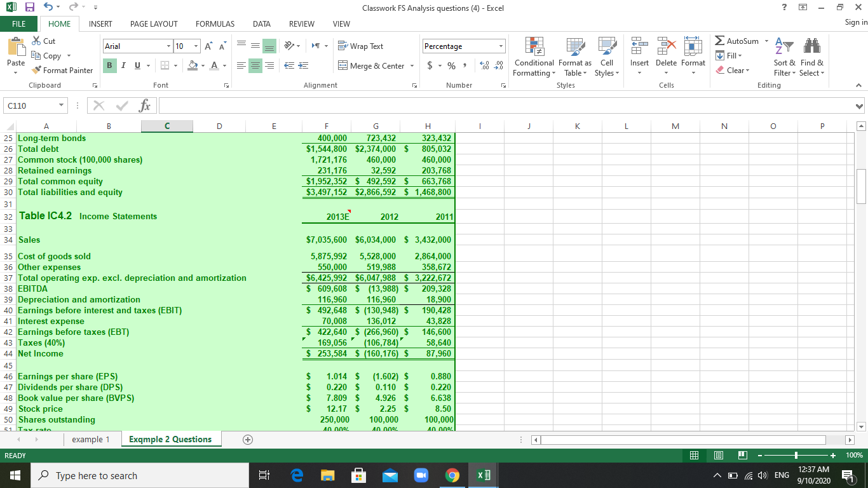Screen dimensions: 868x488
Task: Open File Explorer from taskbar
Action: (327, 475)
